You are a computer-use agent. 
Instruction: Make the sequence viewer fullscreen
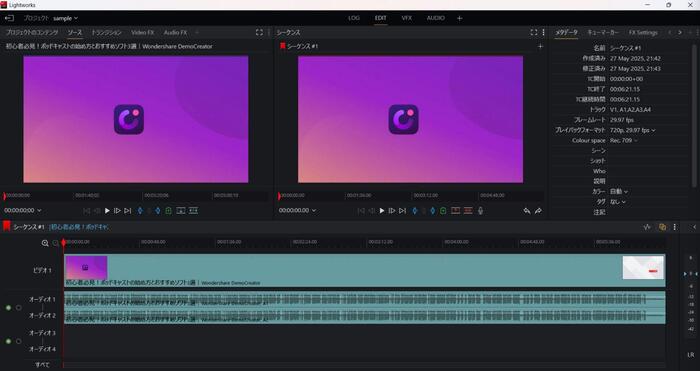point(534,32)
